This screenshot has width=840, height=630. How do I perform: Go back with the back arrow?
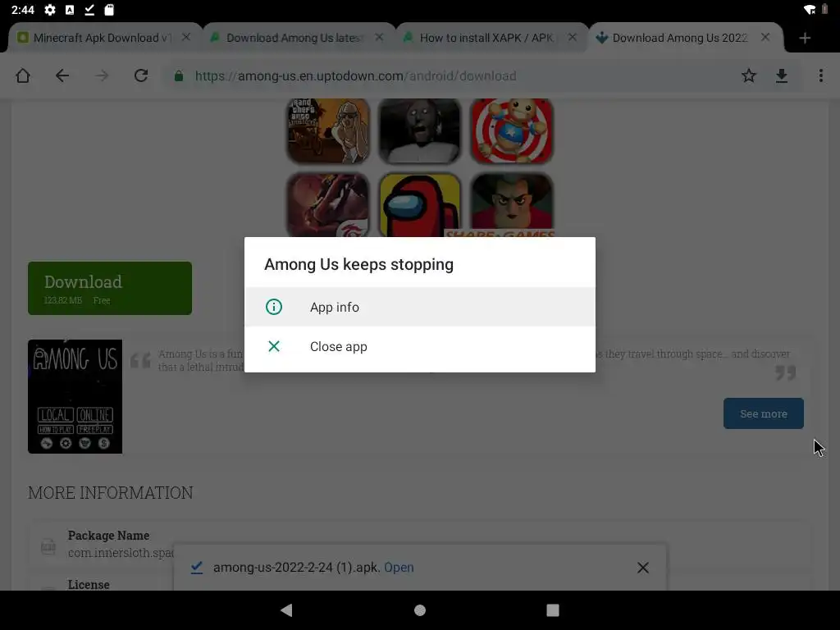(62, 75)
